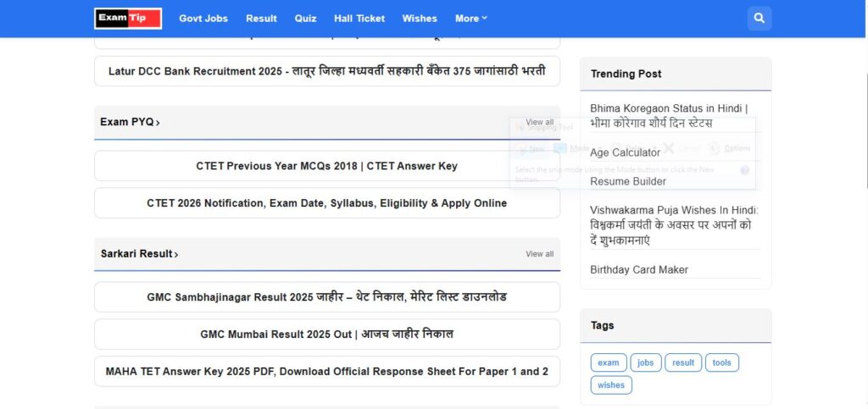
Task: Select the wishes tag
Action: click(x=610, y=384)
